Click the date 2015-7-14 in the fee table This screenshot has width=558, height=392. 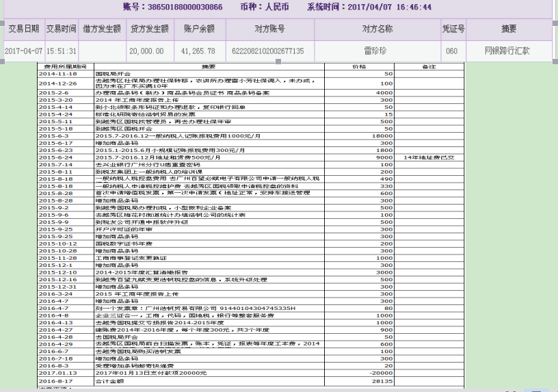55,164
